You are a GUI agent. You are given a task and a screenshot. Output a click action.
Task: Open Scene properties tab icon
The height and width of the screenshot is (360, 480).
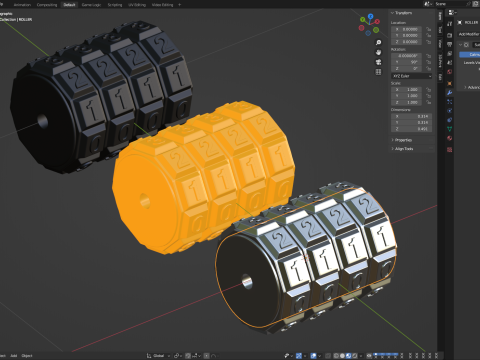tap(449, 62)
